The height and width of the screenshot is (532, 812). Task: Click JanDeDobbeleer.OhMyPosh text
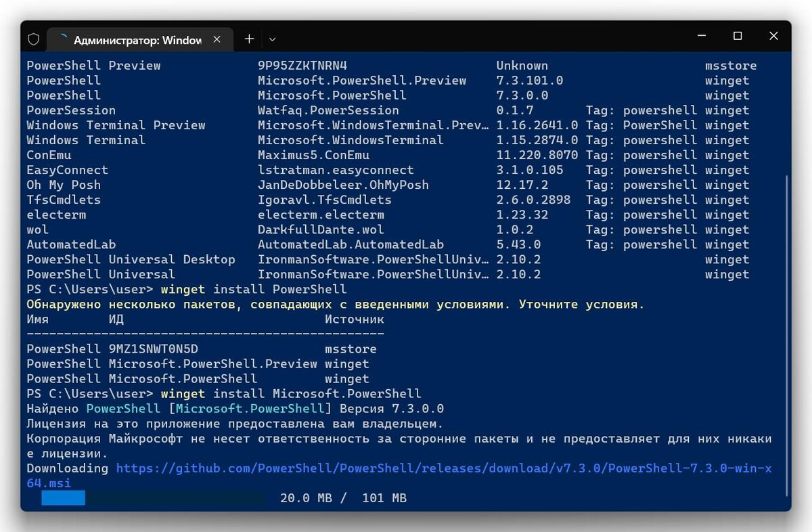coord(343,185)
